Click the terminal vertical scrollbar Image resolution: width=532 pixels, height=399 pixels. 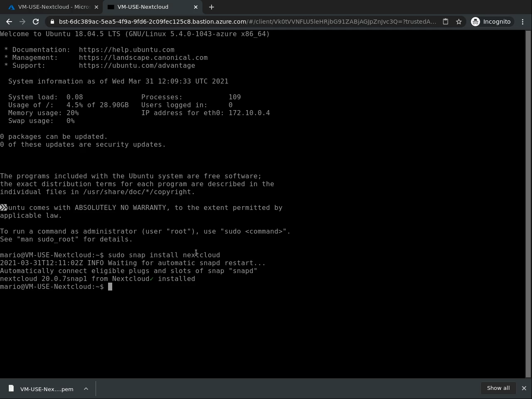(x=528, y=204)
